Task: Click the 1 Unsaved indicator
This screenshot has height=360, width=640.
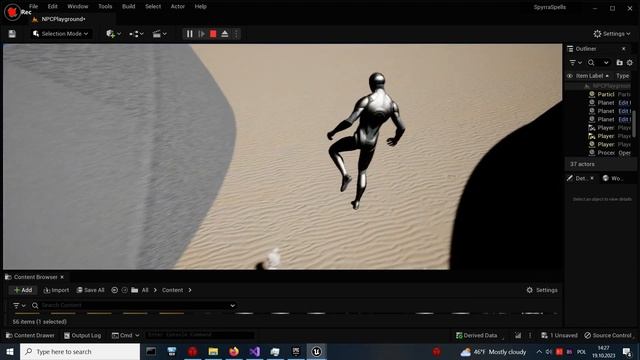Action: coord(559,336)
